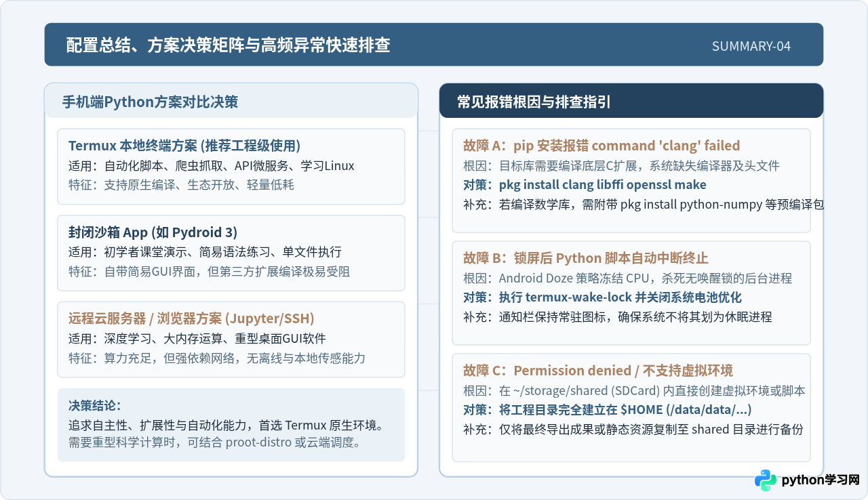The height and width of the screenshot is (500, 868).
Task: Click the line "根因：Android Doze 策略冻结 CPU，杀死无唤醒锁的后台进程"
Action: (x=627, y=278)
